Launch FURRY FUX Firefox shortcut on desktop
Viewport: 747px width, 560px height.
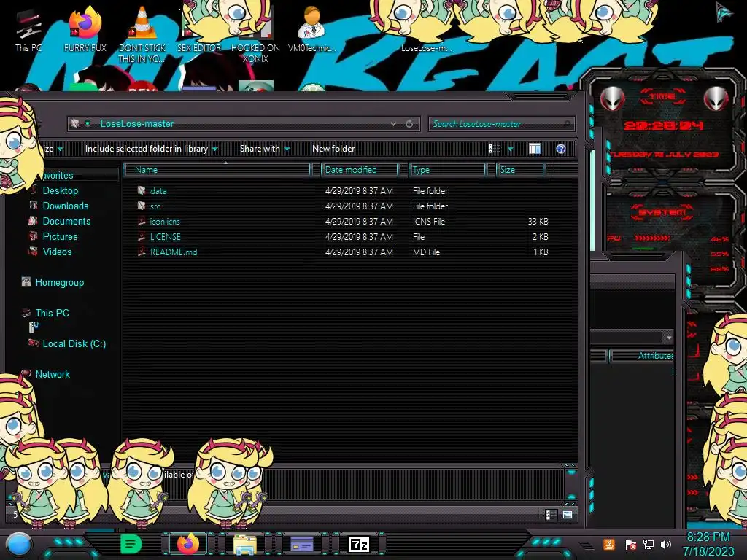85,30
